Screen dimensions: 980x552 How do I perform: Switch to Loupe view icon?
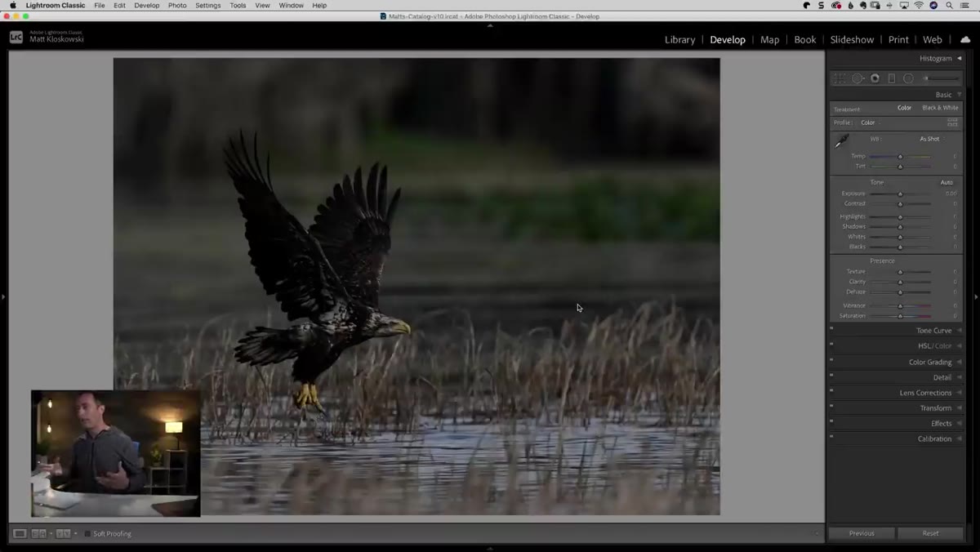[x=20, y=533]
